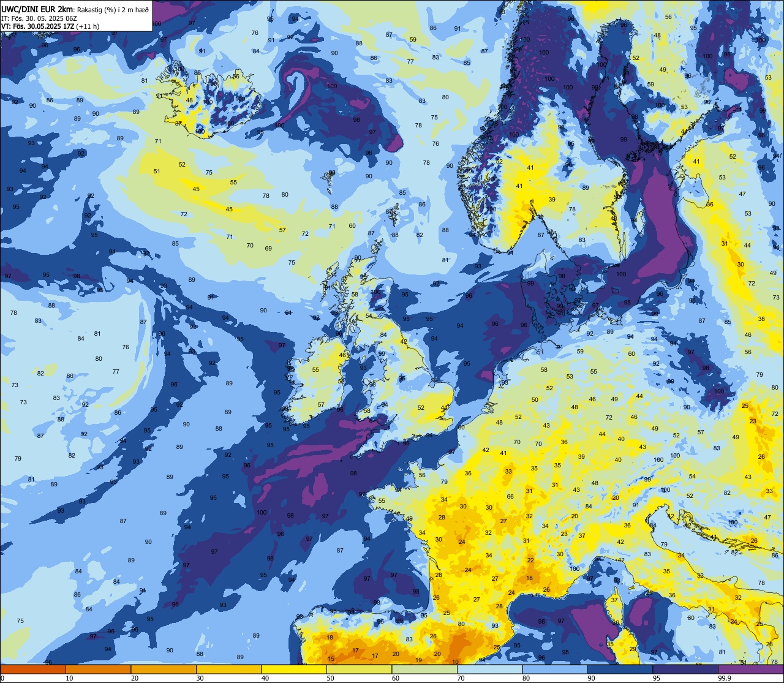Click the 80–90 % medium blue legend swatch
This screenshot has width=784, height=683.
click(554, 669)
